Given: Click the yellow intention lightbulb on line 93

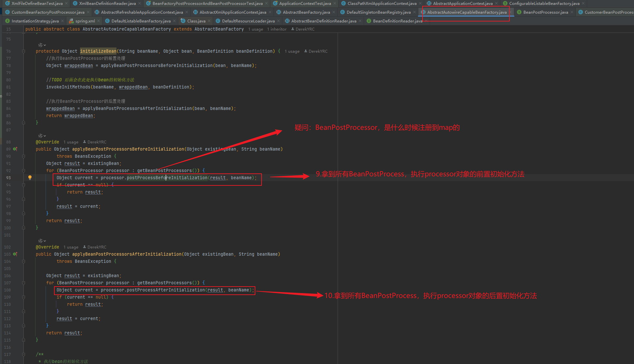Looking at the screenshot, I should point(30,178).
